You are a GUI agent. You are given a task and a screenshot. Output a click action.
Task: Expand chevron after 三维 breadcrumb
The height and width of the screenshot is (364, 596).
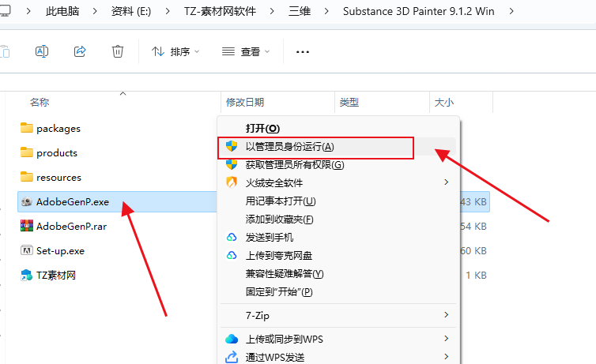[326, 11]
